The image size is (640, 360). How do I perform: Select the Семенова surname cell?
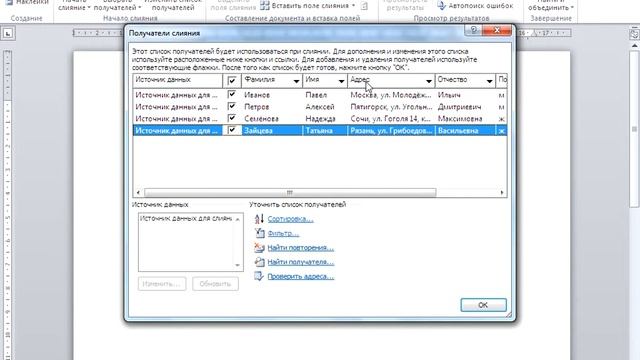(x=261, y=118)
